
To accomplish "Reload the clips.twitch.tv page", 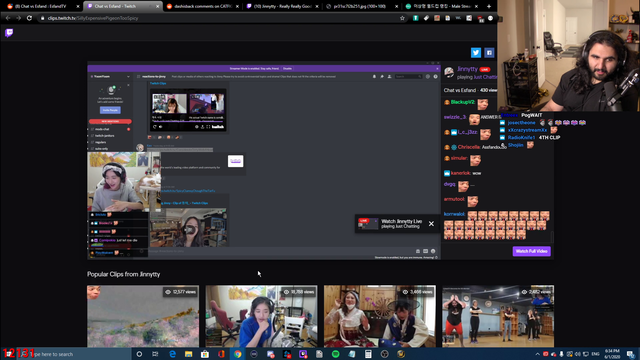I will click(x=29, y=18).
